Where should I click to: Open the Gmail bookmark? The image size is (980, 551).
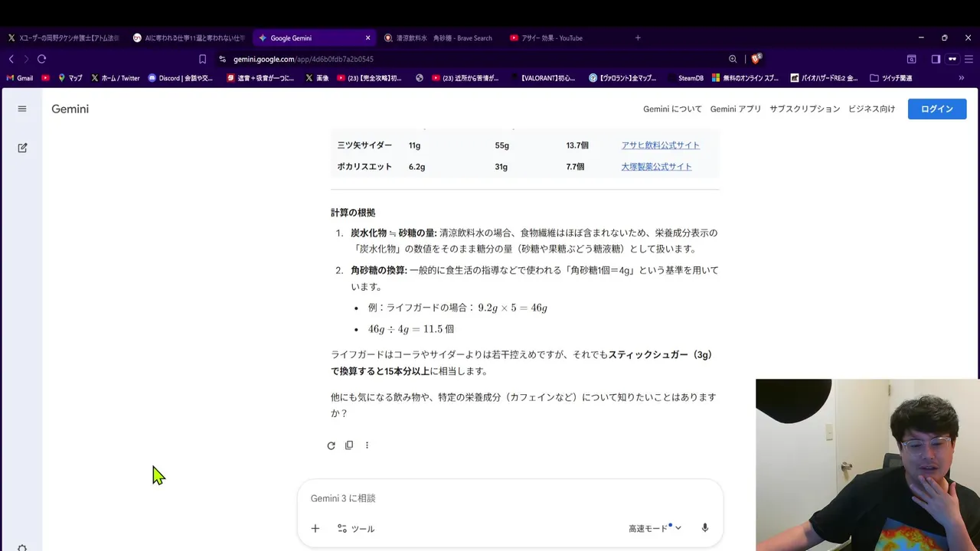pos(20,78)
